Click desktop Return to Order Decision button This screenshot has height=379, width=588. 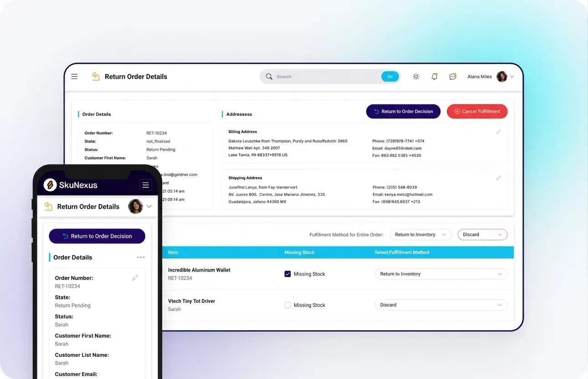pos(403,112)
